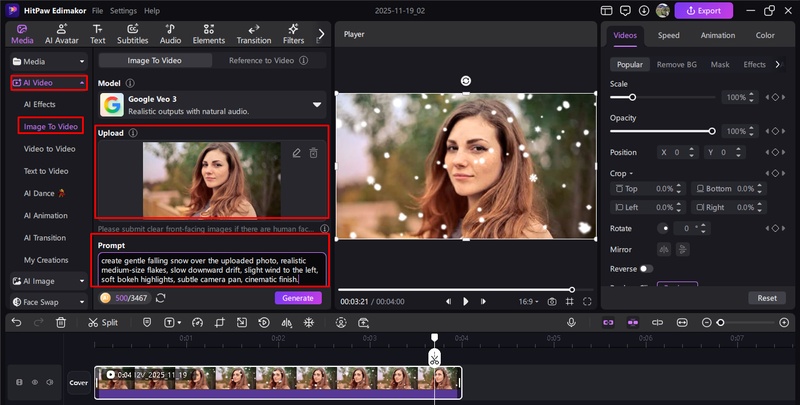Click the Scale slider handle

632,97
